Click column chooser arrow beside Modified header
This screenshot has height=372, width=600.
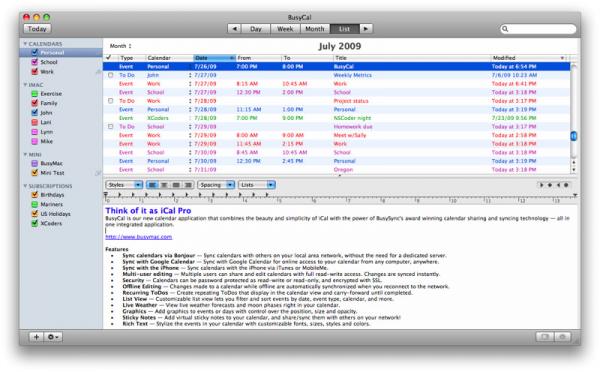[x=562, y=58]
